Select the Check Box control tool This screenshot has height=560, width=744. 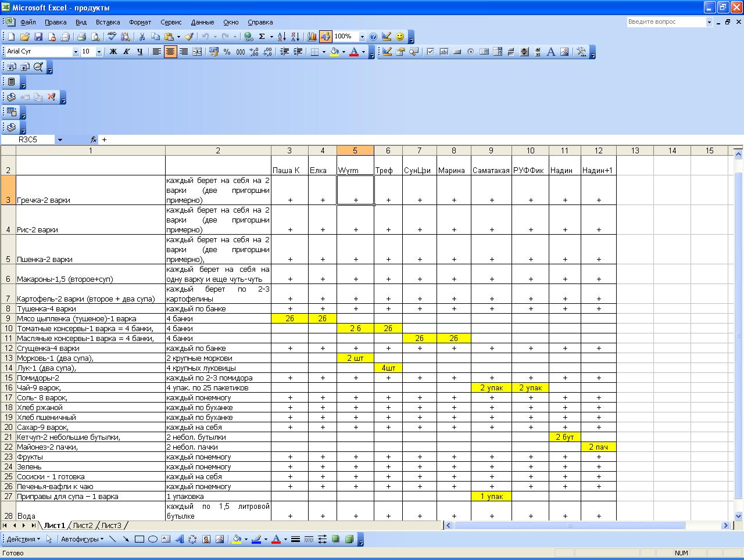click(430, 52)
